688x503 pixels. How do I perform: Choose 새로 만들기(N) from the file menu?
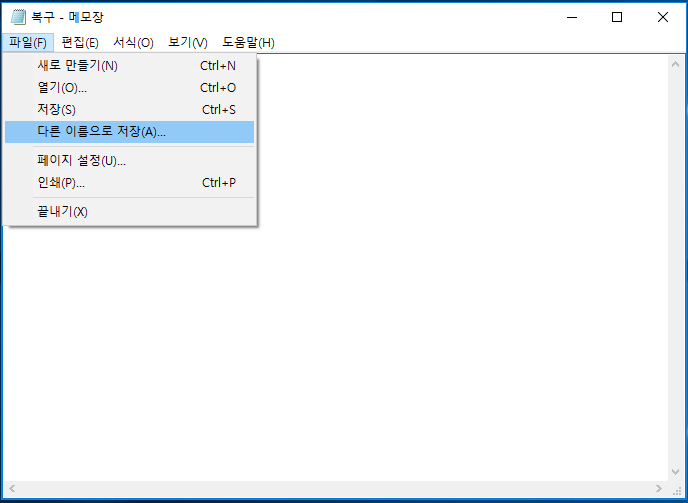(129, 66)
